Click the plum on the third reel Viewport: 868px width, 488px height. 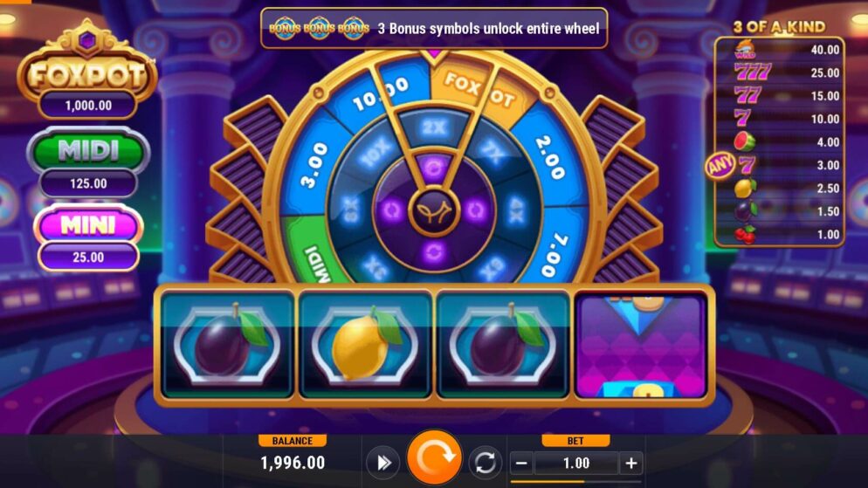tap(503, 343)
